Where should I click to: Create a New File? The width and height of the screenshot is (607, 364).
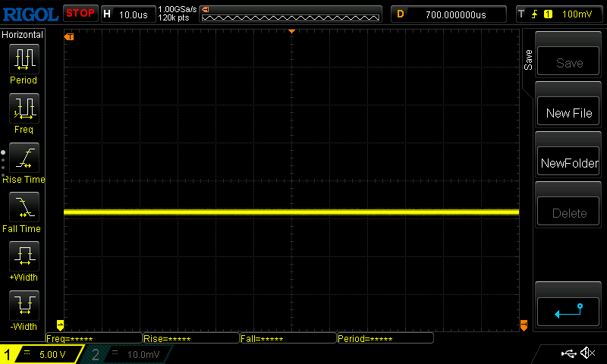[x=568, y=111]
